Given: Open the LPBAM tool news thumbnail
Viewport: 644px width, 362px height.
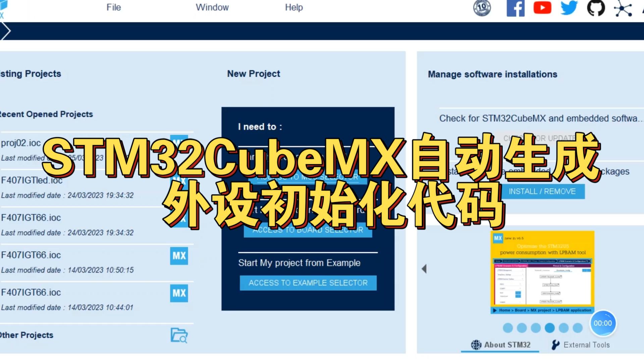Looking at the screenshot, I should [x=542, y=272].
